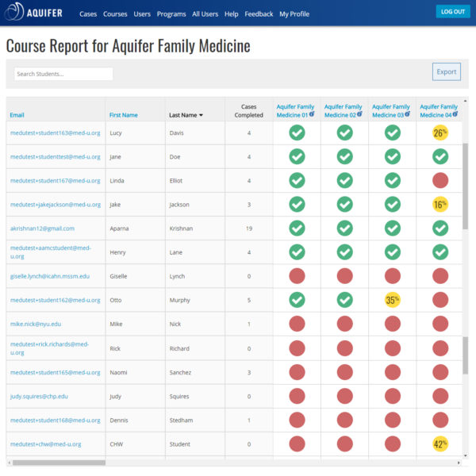Click CHW Student's 42% progress badge
The height and width of the screenshot is (476, 476).
(440, 443)
